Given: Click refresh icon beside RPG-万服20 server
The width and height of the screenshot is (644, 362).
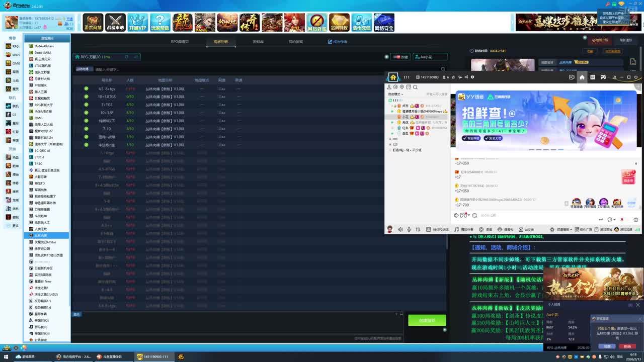Looking at the screenshot, I should (127, 57).
